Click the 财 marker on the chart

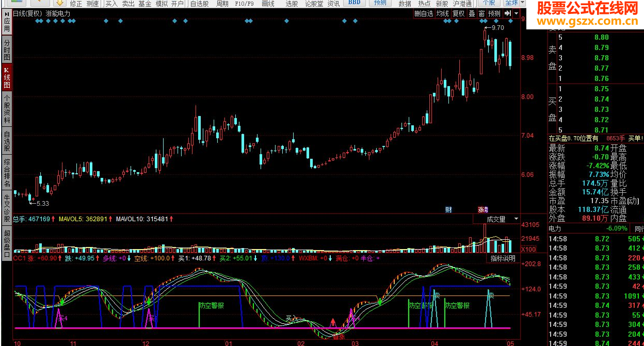[448, 210]
